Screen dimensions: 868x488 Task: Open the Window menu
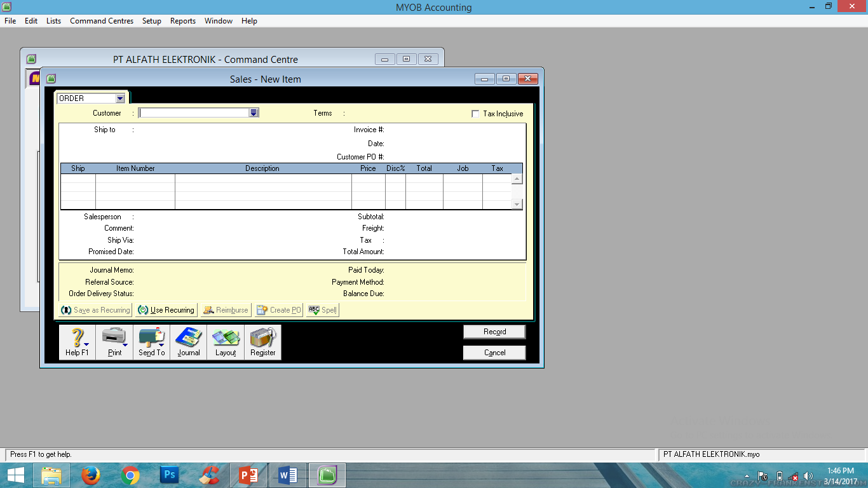219,21
